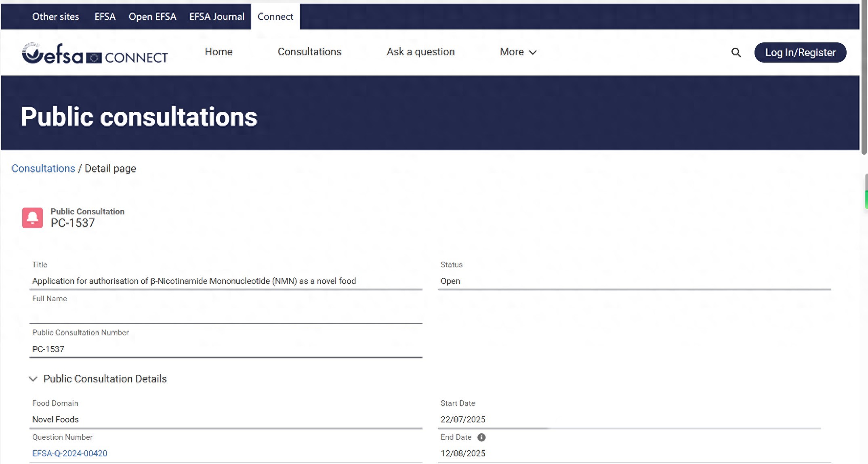
Task: Click the Log In/Register button
Action: (800, 52)
